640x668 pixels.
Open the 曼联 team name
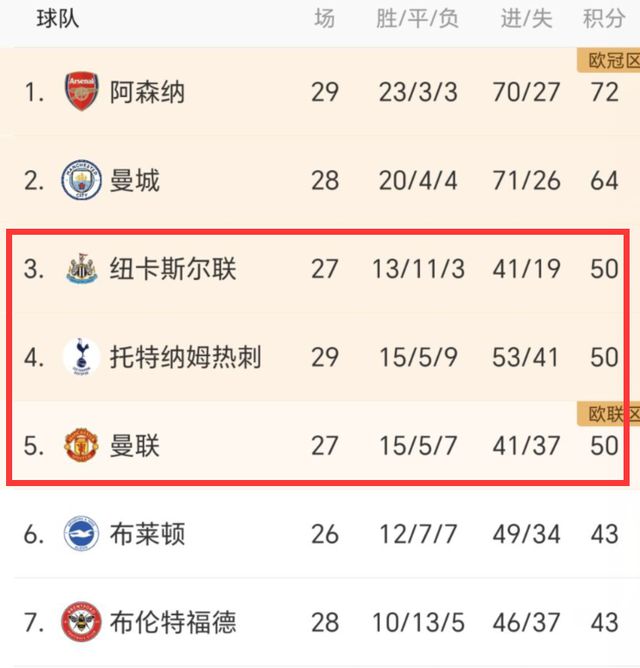[134, 445]
